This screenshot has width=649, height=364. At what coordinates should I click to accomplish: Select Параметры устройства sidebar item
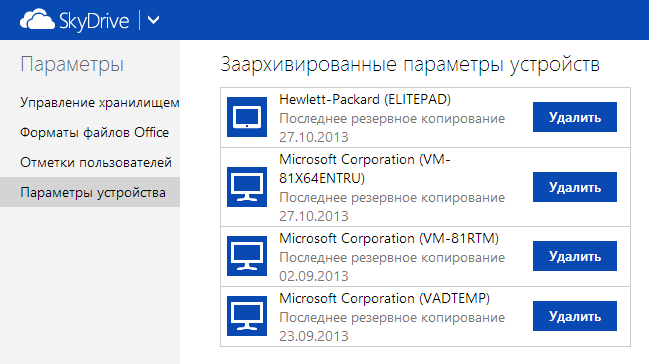90,192
